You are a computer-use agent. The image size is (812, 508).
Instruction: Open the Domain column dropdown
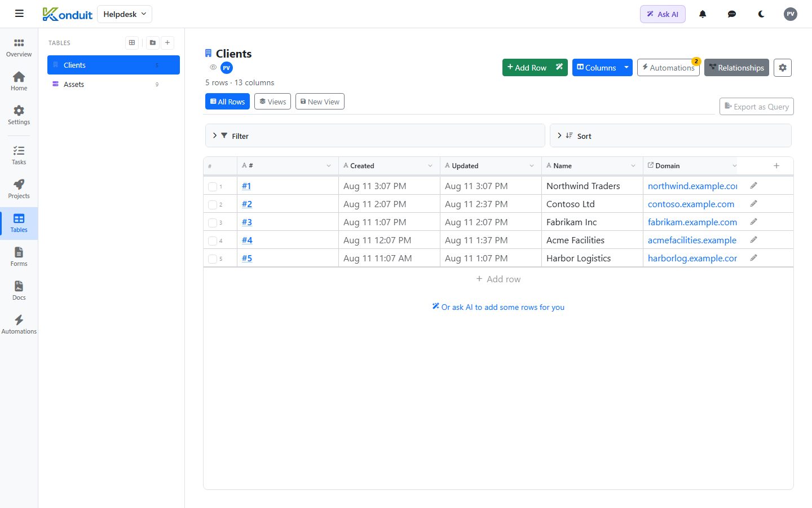pyautogui.click(x=734, y=165)
